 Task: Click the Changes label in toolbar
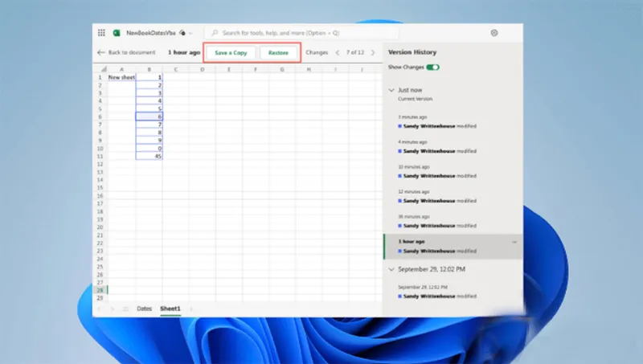[317, 52]
